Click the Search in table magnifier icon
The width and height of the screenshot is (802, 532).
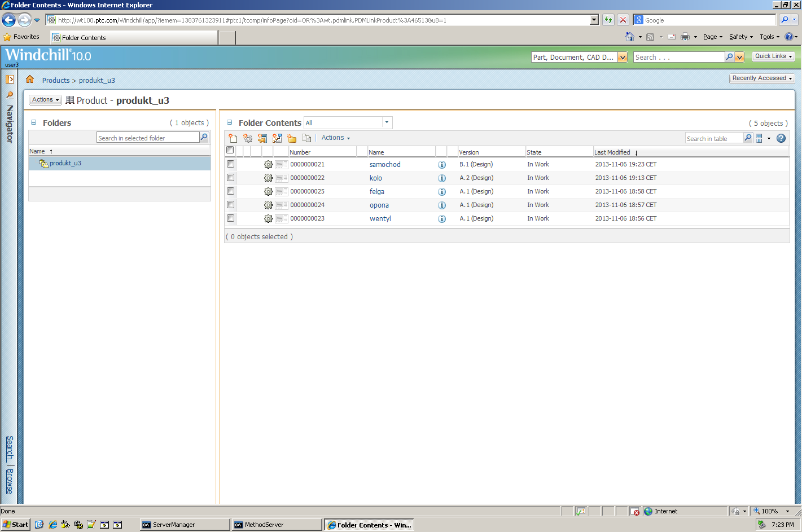pos(748,138)
